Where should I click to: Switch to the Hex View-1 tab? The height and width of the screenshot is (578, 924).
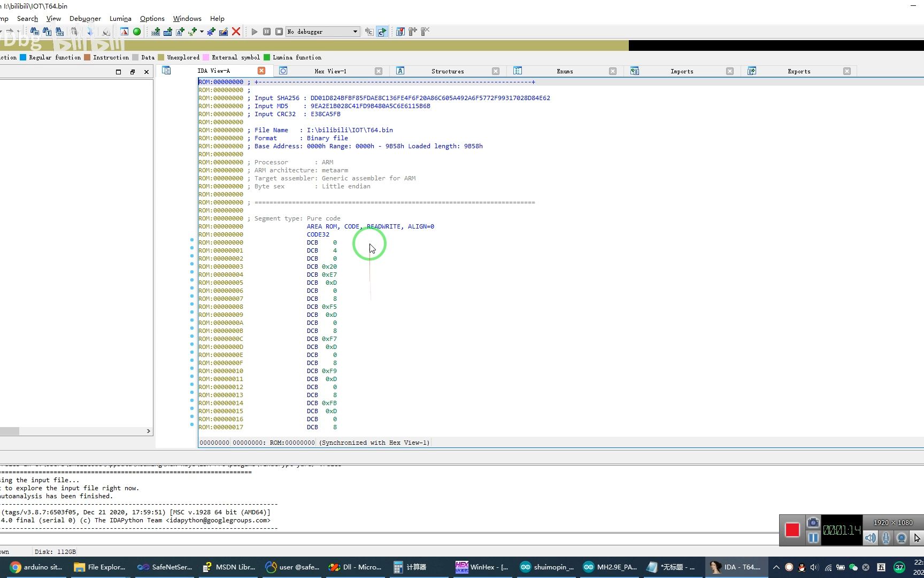pos(330,71)
